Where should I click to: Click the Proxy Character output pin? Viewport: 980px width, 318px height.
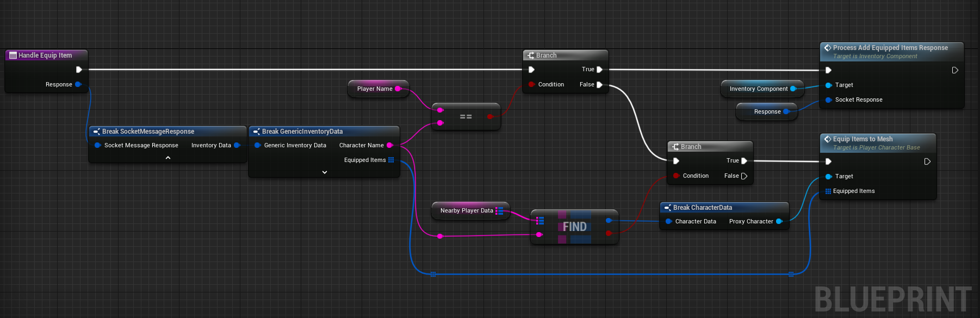(x=779, y=221)
